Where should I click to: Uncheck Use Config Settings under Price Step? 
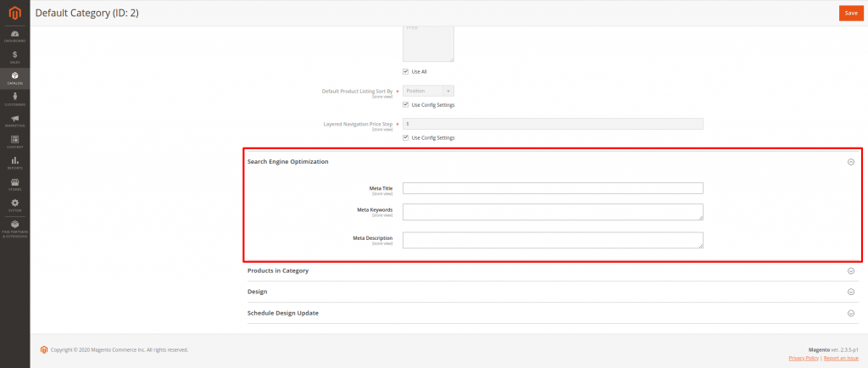point(406,137)
